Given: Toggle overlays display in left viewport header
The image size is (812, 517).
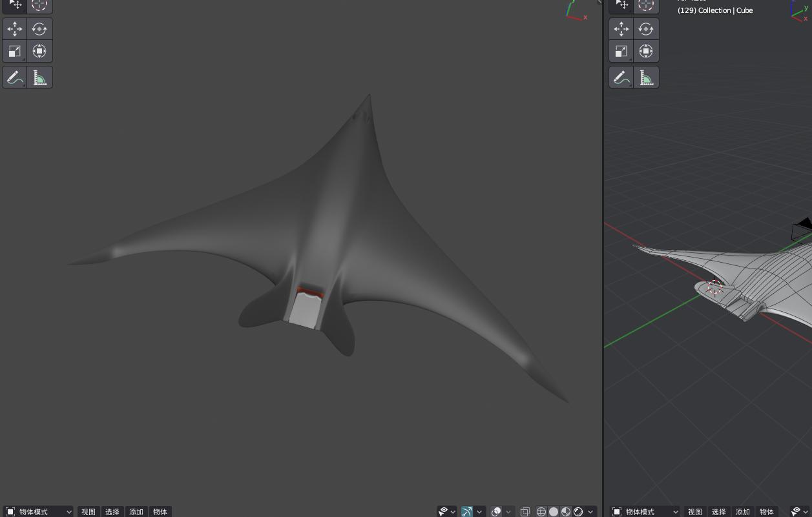Looking at the screenshot, I should pyautogui.click(x=496, y=512).
